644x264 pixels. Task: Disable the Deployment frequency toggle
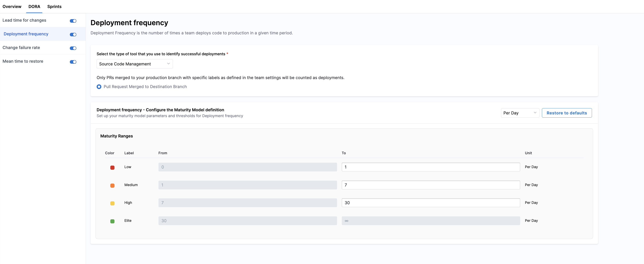point(73,34)
